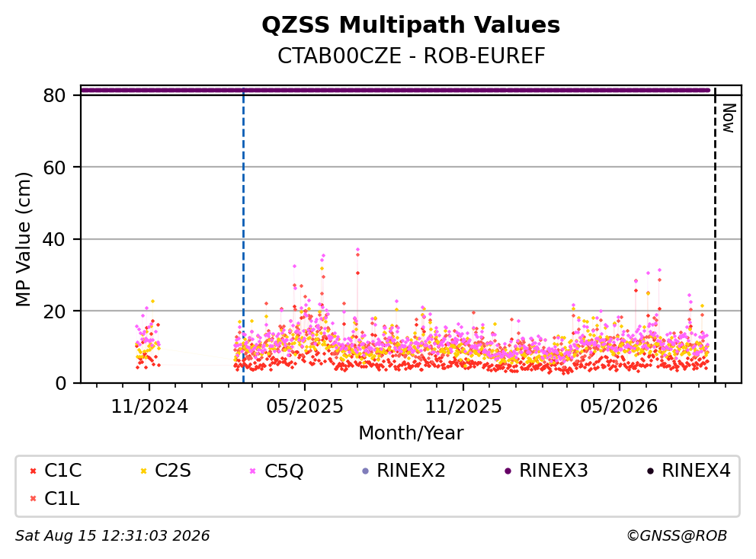Select the C1C legend label
Viewport: 756px width, 559px height.
[x=63, y=471]
